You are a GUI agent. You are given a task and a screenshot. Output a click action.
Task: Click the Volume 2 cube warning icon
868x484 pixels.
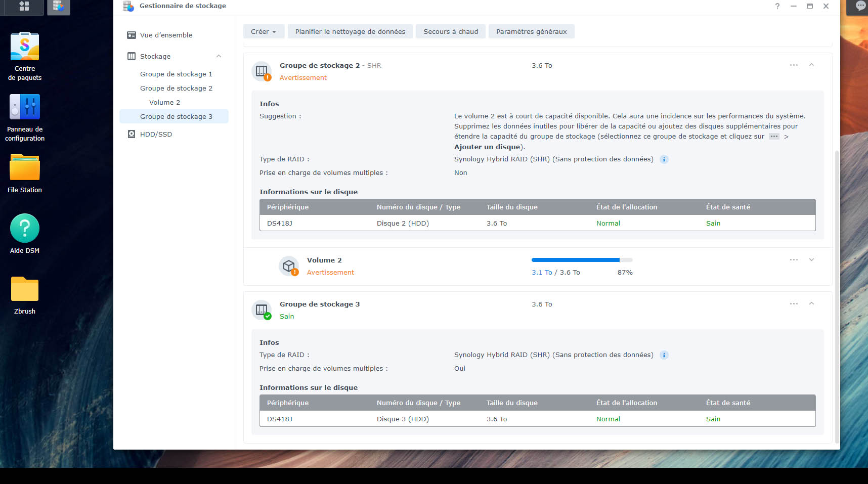(x=289, y=266)
